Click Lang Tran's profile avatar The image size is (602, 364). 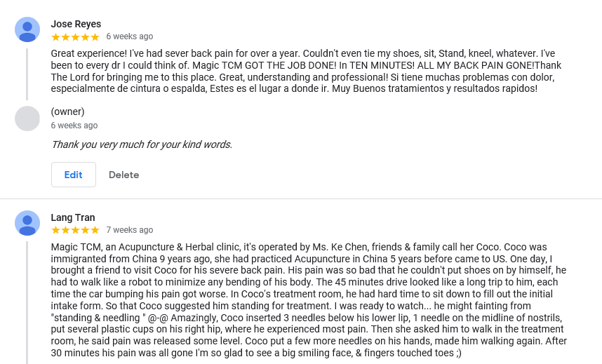(27, 223)
